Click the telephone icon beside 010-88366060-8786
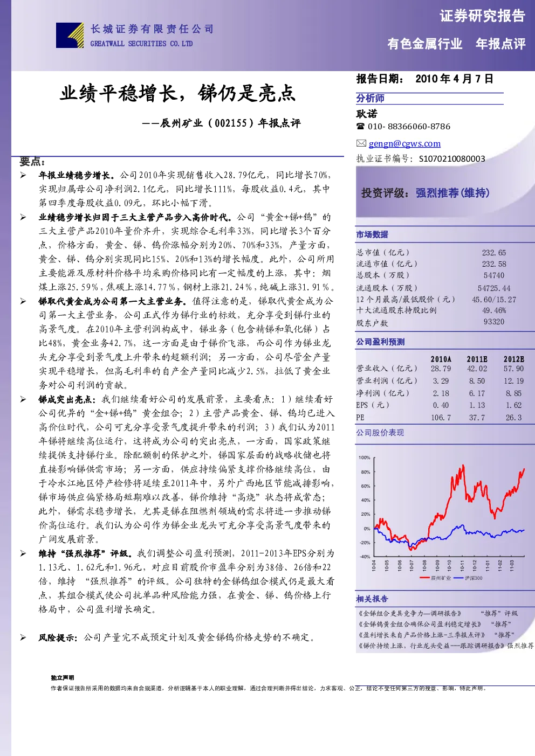The width and height of the screenshot is (535, 756). tap(360, 127)
